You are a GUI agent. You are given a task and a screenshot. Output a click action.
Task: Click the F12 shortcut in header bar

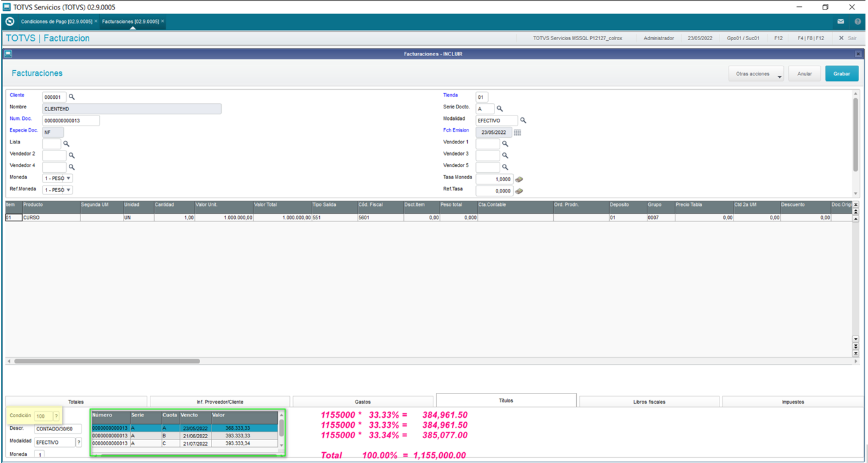coord(778,38)
